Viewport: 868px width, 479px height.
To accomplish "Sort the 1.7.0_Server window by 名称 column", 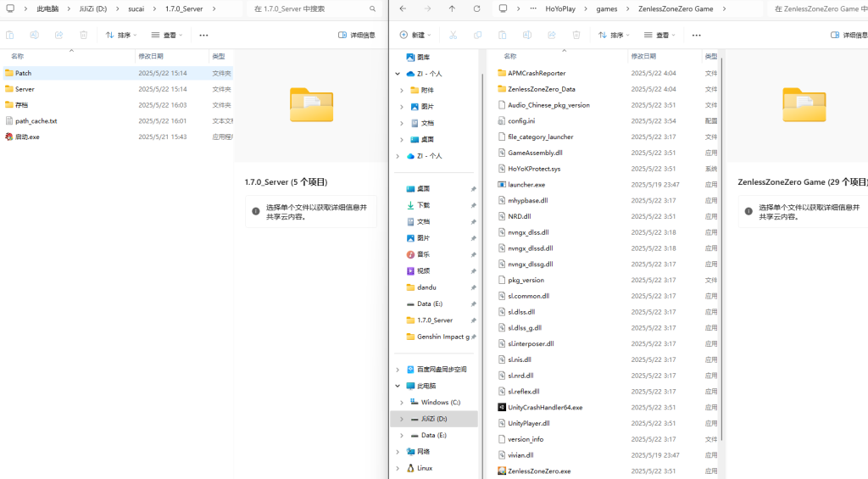I will click(68, 56).
